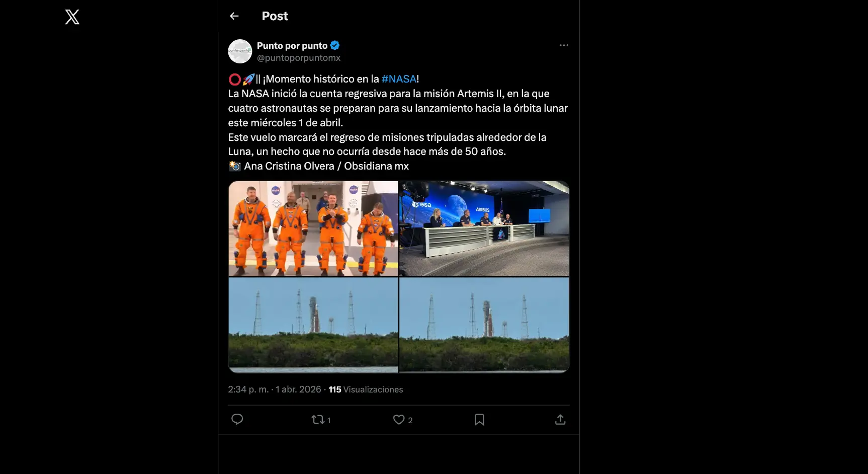Click the post timestamp 1 abr. 2026
Image resolution: width=868 pixels, height=474 pixels.
coord(297,389)
